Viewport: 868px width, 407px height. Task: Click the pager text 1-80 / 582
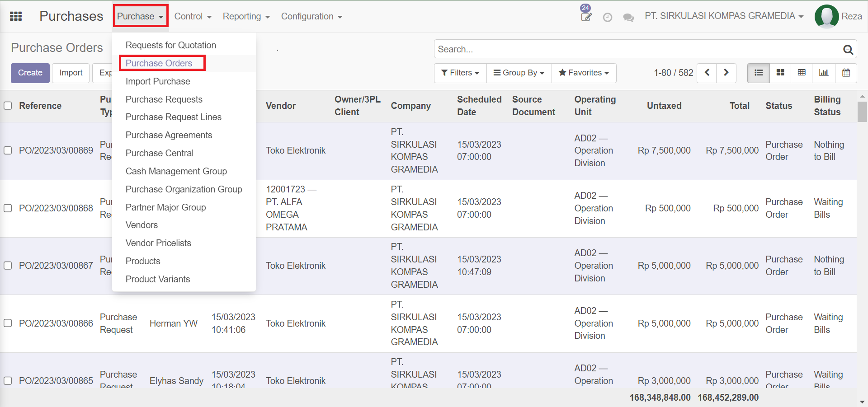[673, 73]
